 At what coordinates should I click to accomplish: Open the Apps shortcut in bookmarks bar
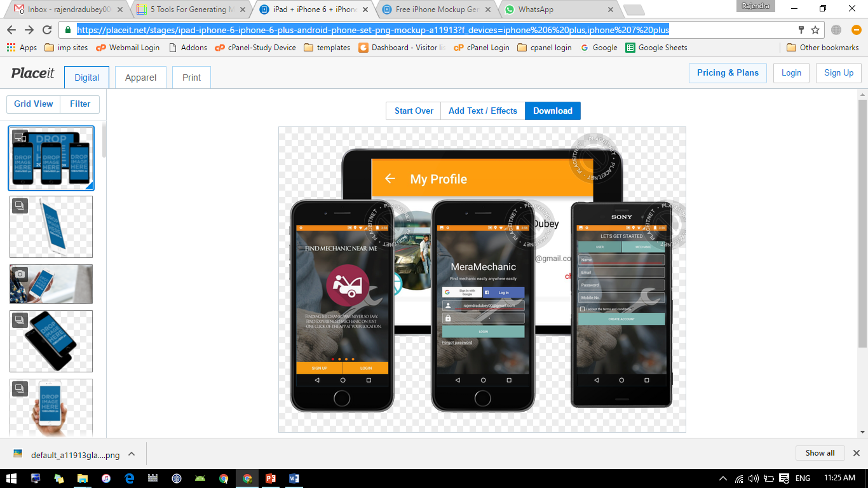pyautogui.click(x=22, y=48)
